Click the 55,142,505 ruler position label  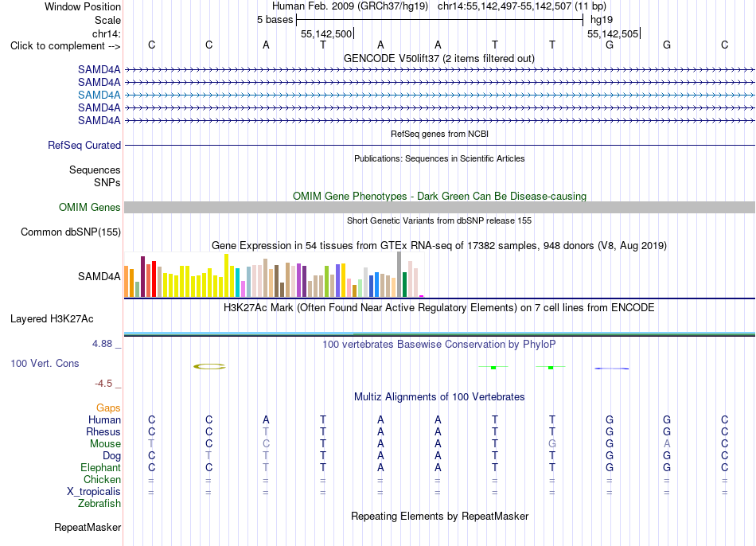[x=613, y=33]
